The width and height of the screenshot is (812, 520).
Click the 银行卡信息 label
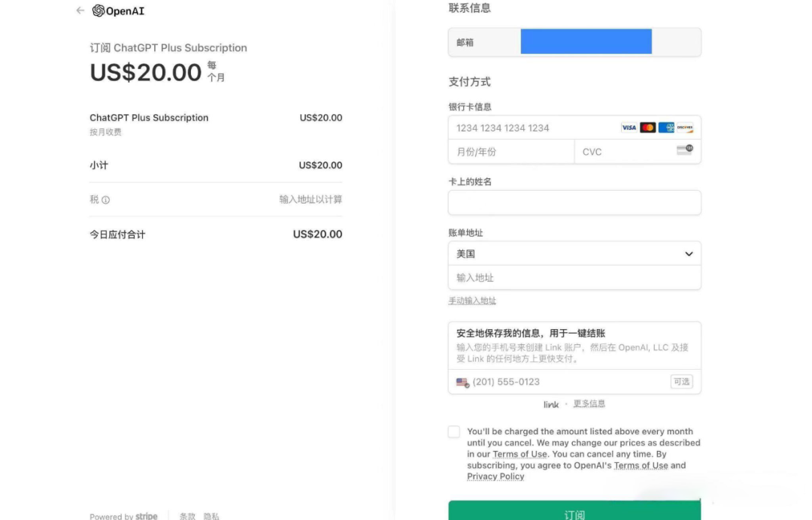(470, 107)
